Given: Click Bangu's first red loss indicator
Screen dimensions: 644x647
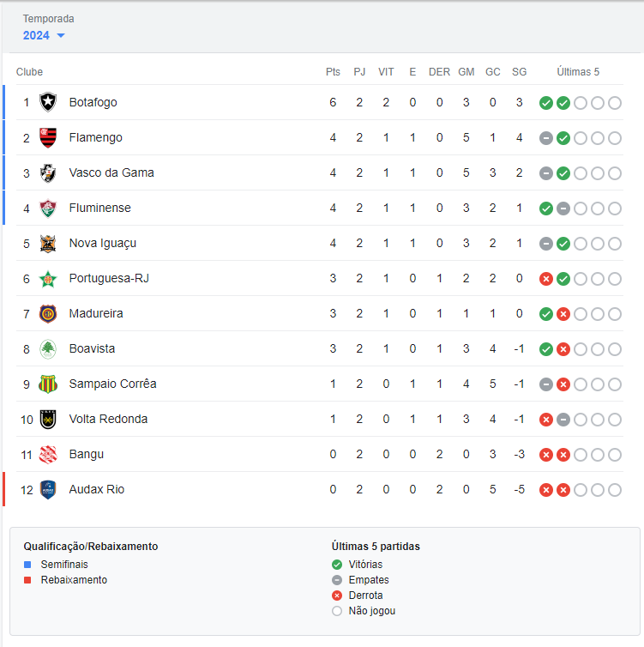Looking at the screenshot, I should point(546,455).
